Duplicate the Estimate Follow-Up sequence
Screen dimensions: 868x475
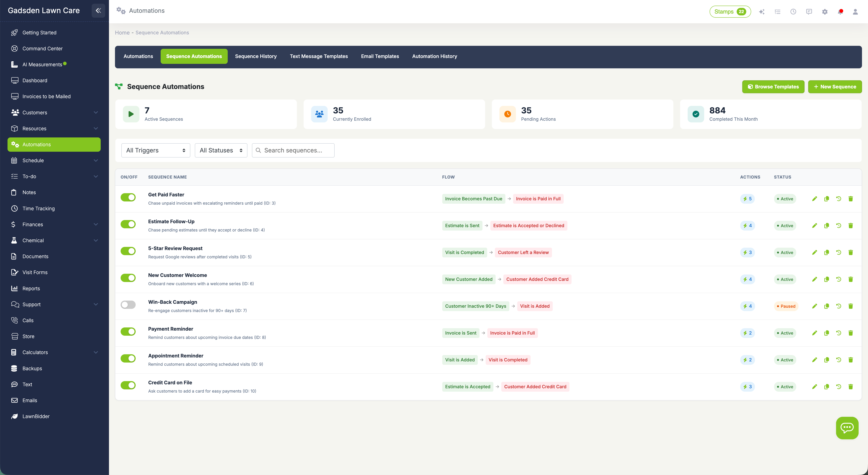(x=826, y=225)
